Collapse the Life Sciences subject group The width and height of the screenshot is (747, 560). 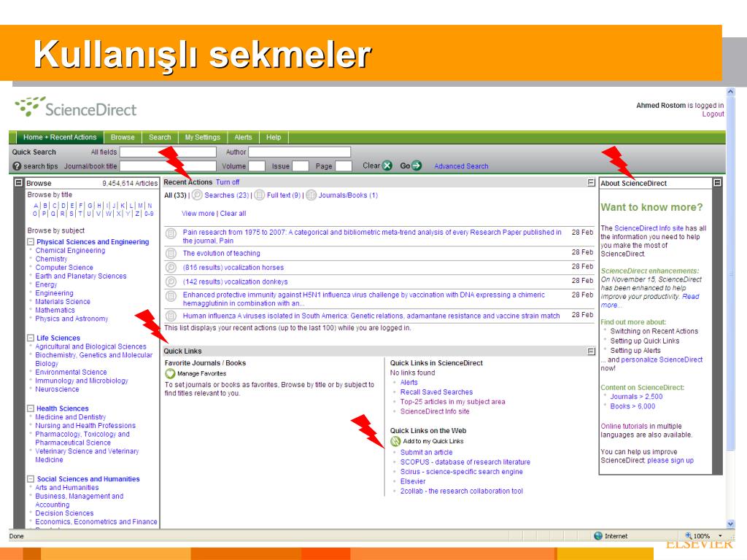(31, 338)
